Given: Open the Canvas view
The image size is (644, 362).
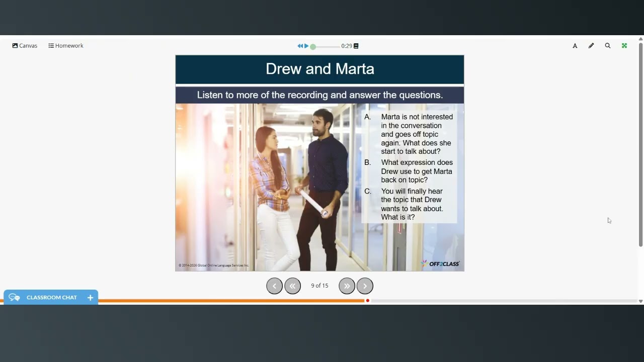Looking at the screenshot, I should 25,46.
